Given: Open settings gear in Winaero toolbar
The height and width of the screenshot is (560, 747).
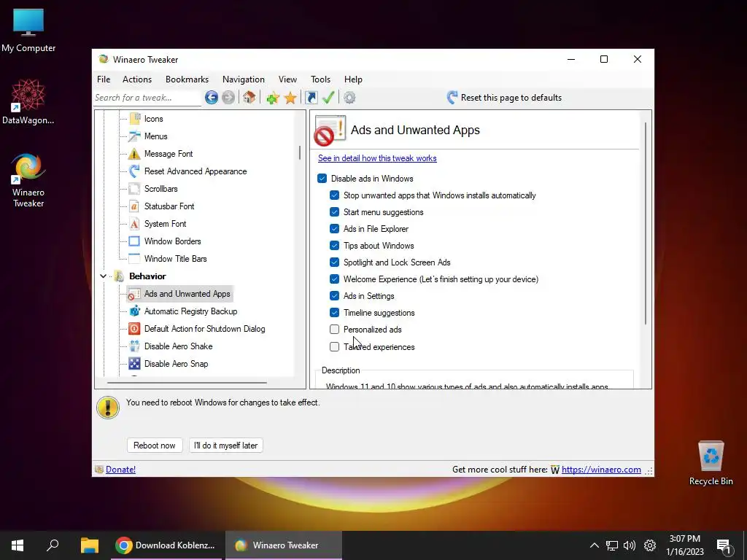Looking at the screenshot, I should click(x=349, y=98).
